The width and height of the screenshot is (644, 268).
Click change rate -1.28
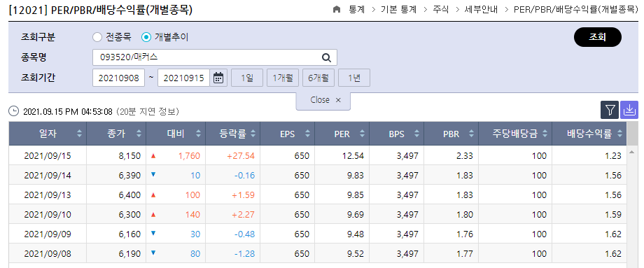tap(245, 254)
